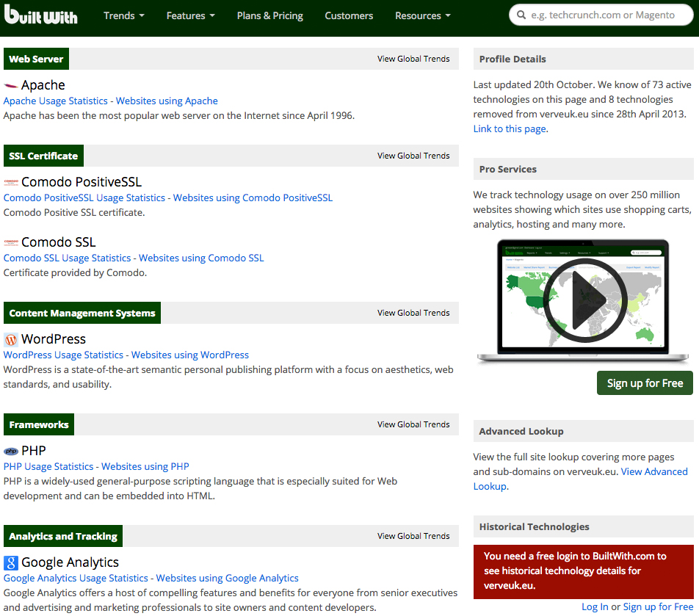Expand the Features dropdown menu
The width and height of the screenshot is (699, 616).
pos(190,15)
